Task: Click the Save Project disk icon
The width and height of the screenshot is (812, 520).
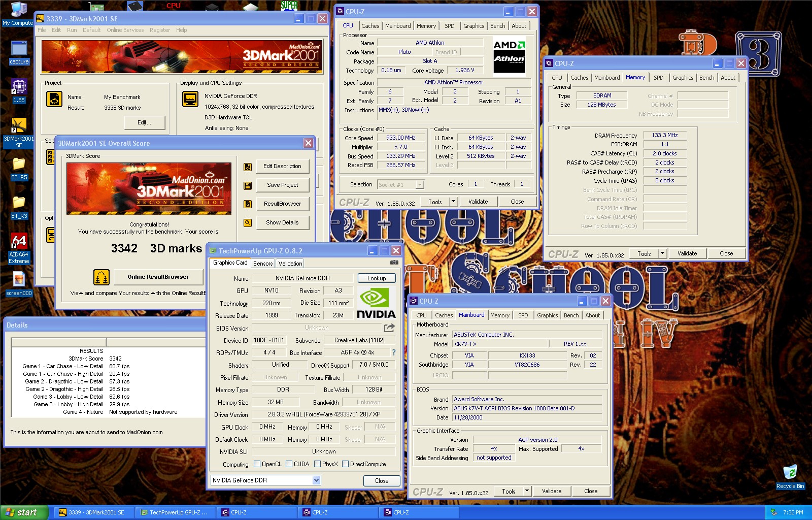Action: pos(248,185)
